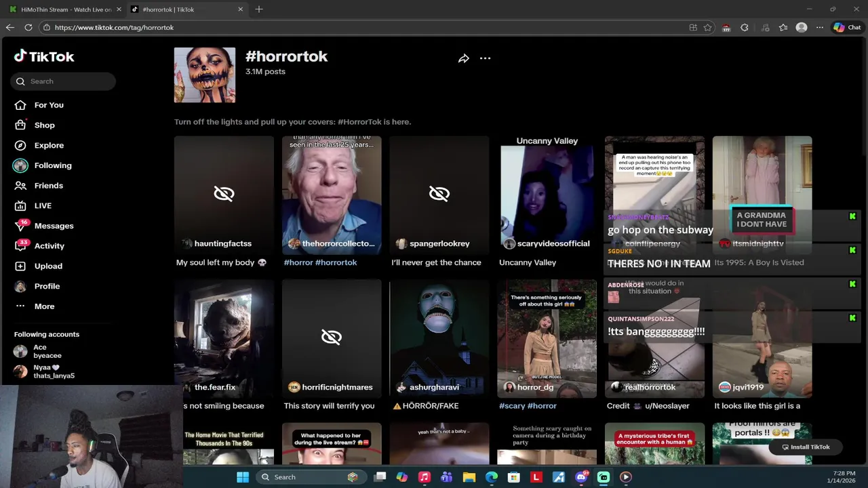Open the favorites list icon

783,27
